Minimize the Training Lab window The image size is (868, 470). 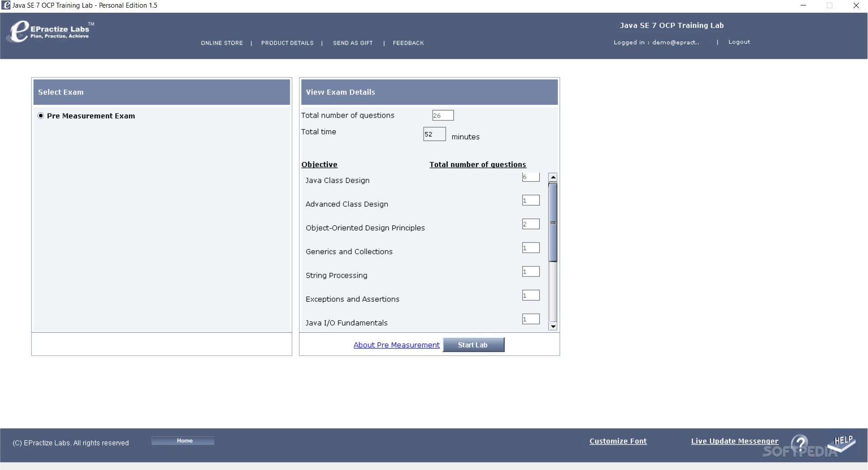pos(803,5)
